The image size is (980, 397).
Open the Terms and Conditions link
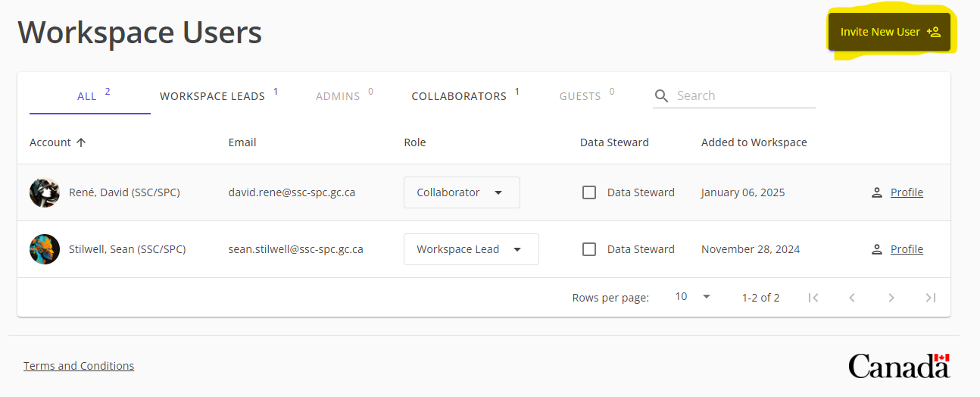[x=79, y=366]
